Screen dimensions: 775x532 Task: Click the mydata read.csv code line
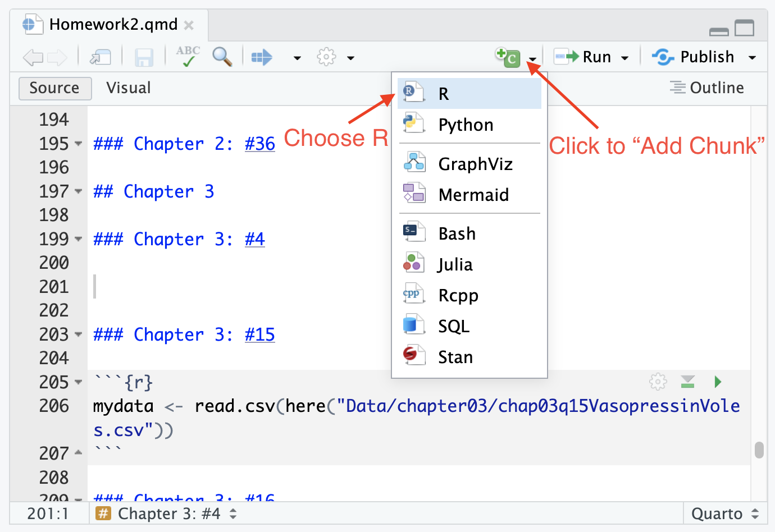point(416,418)
